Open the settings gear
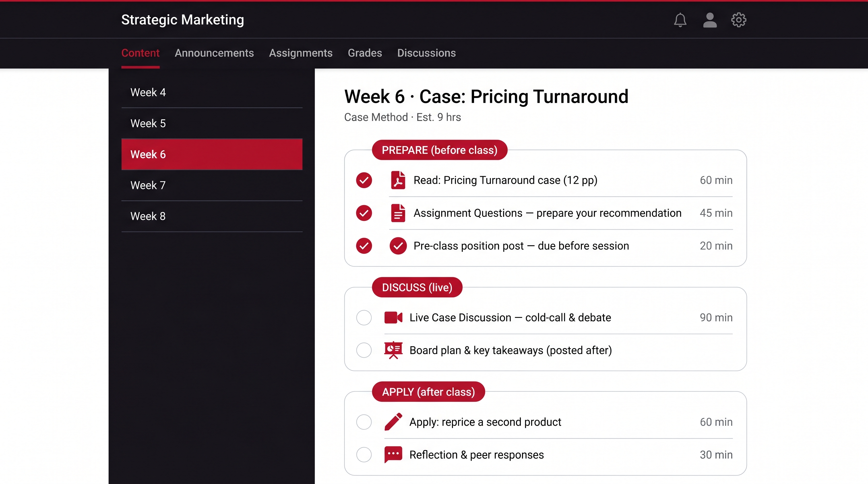 click(x=739, y=20)
